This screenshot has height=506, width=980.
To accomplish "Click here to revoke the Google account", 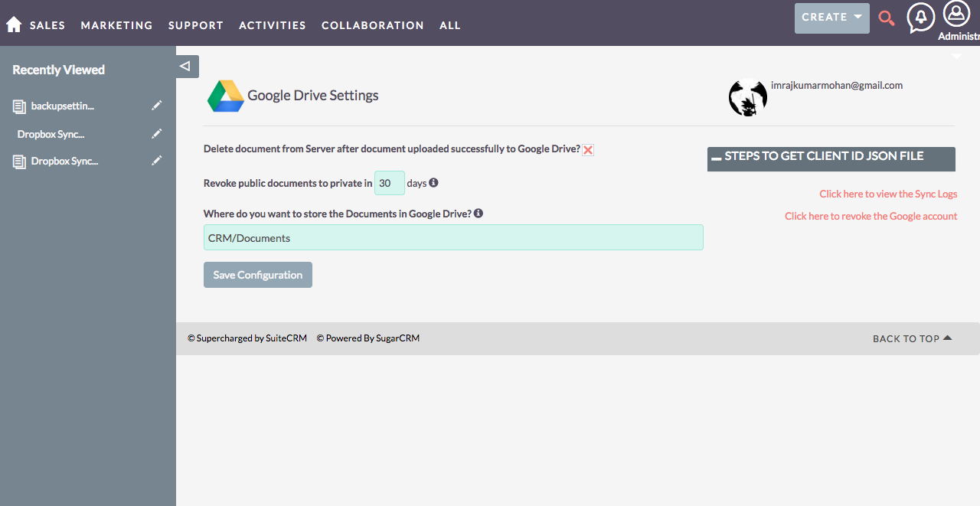I will click(871, 217).
